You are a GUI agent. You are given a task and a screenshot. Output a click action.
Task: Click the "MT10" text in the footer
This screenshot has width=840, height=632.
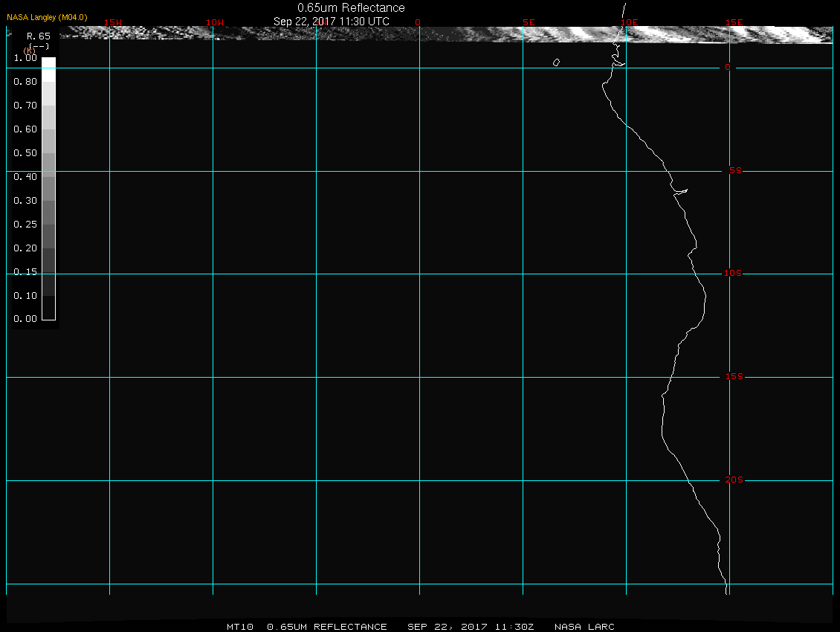[x=240, y=627]
